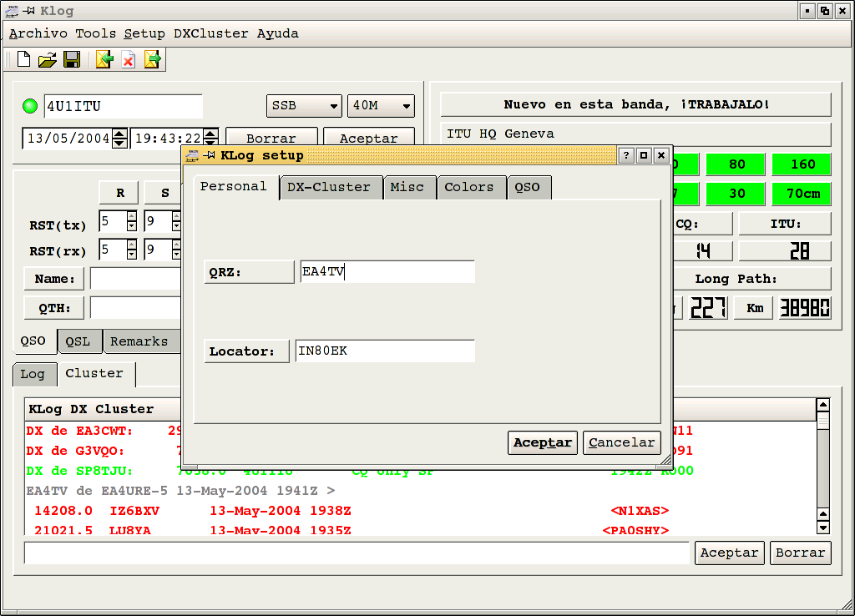Image resolution: width=855 pixels, height=616 pixels.
Task: Open the Setup menu
Action: point(144,33)
